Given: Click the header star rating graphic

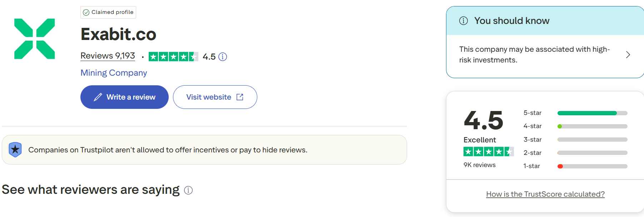Looking at the screenshot, I should pos(173,57).
